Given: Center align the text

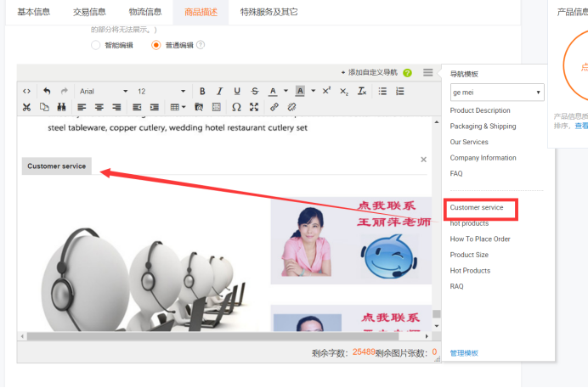Looking at the screenshot, I should [x=99, y=108].
